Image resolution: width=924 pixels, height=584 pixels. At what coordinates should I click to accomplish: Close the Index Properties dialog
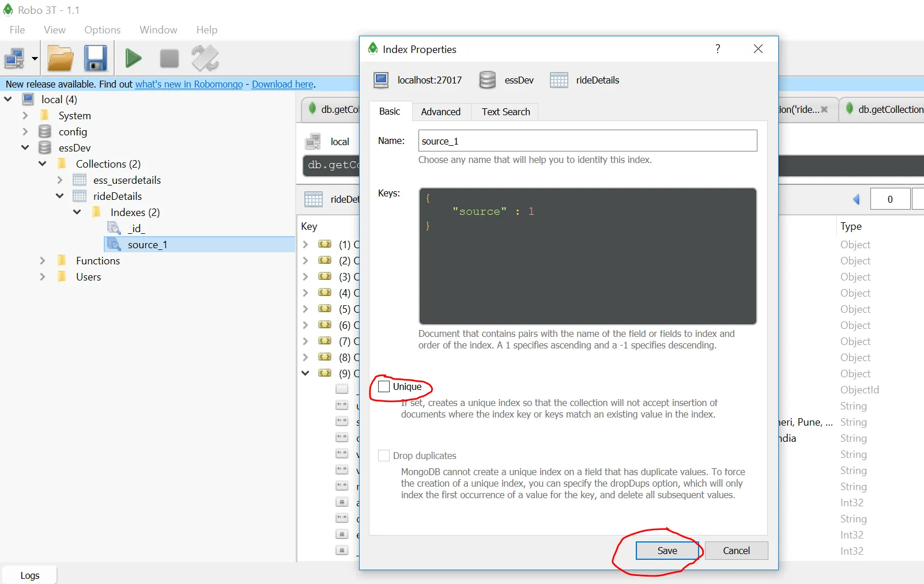point(758,49)
